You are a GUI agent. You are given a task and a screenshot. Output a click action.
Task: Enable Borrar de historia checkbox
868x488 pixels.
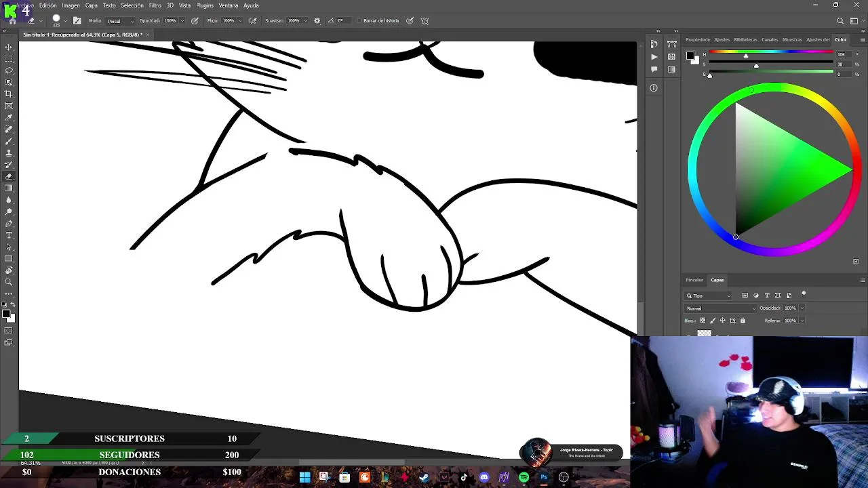coord(359,21)
